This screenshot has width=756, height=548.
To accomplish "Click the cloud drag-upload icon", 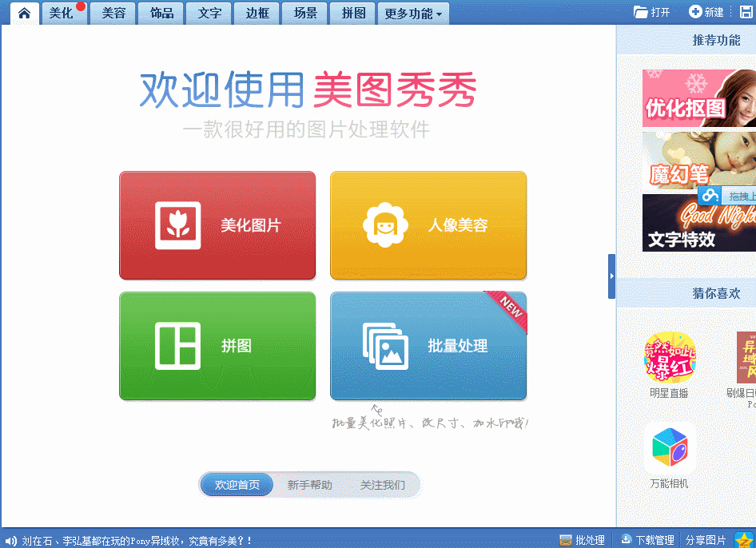I will [710, 195].
